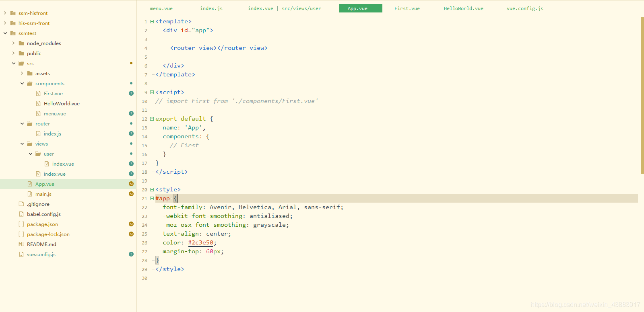Fold the template block at line 1
The height and width of the screenshot is (312, 644).
152,22
